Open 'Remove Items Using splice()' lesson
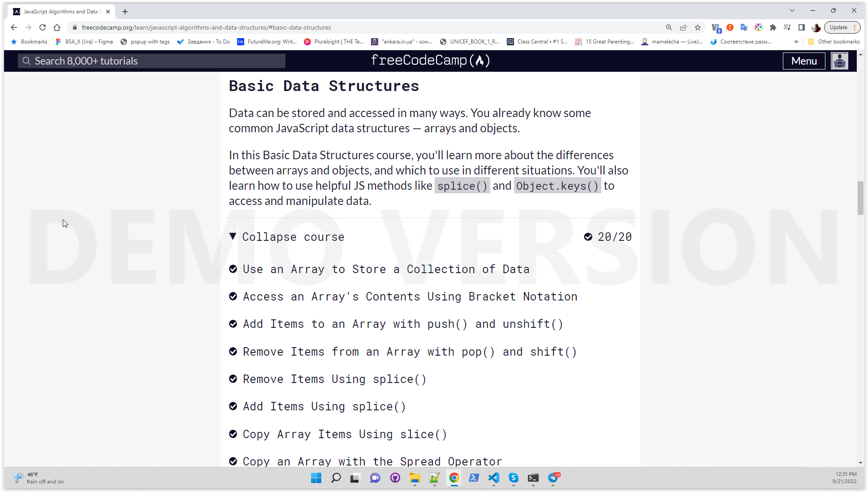 (334, 379)
